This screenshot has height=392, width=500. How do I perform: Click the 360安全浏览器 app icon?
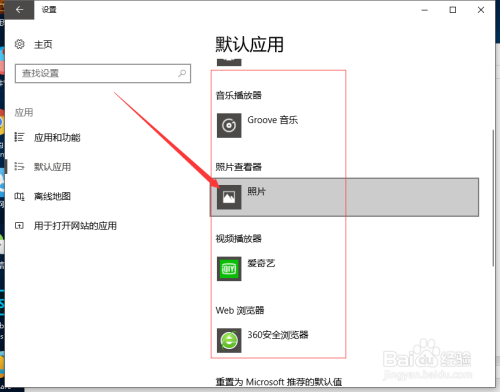click(229, 340)
